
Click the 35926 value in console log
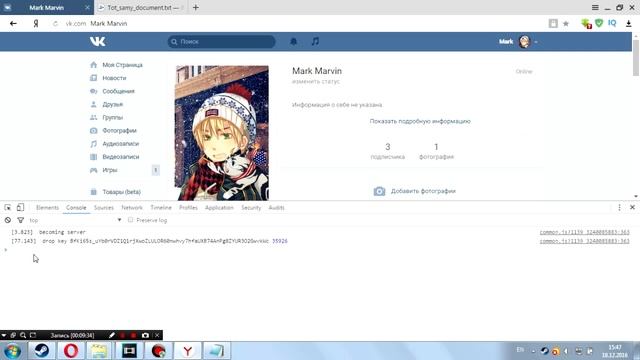pos(280,241)
